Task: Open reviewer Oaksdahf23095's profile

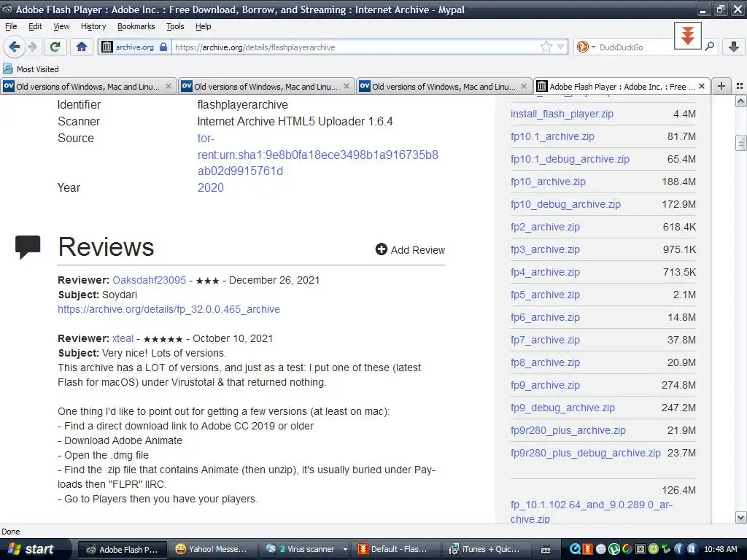Action: 149,280
